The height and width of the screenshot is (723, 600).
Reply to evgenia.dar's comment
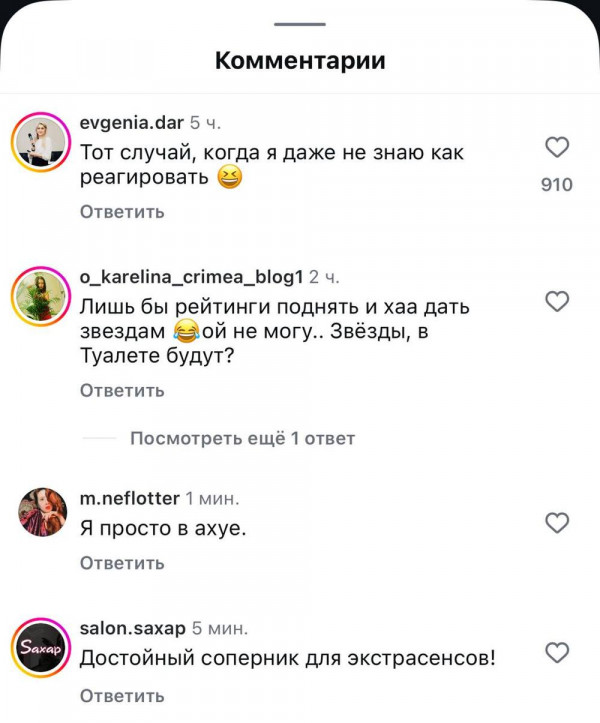[122, 212]
